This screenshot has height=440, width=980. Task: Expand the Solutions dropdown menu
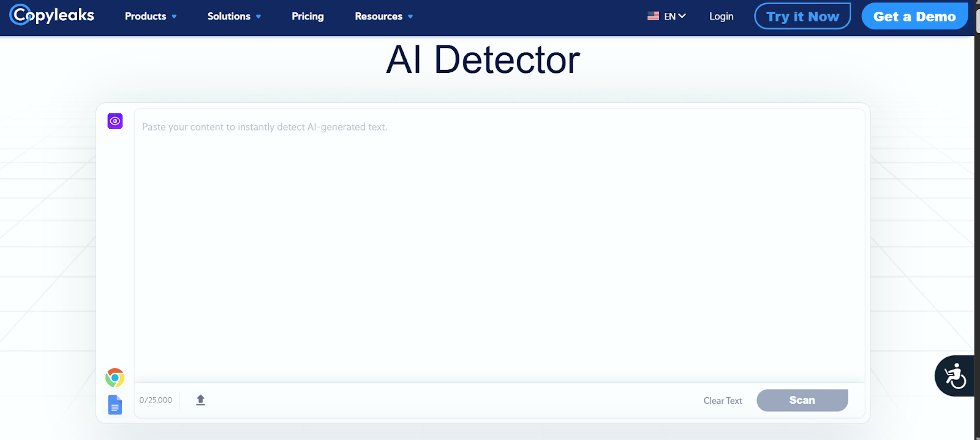[x=234, y=17]
